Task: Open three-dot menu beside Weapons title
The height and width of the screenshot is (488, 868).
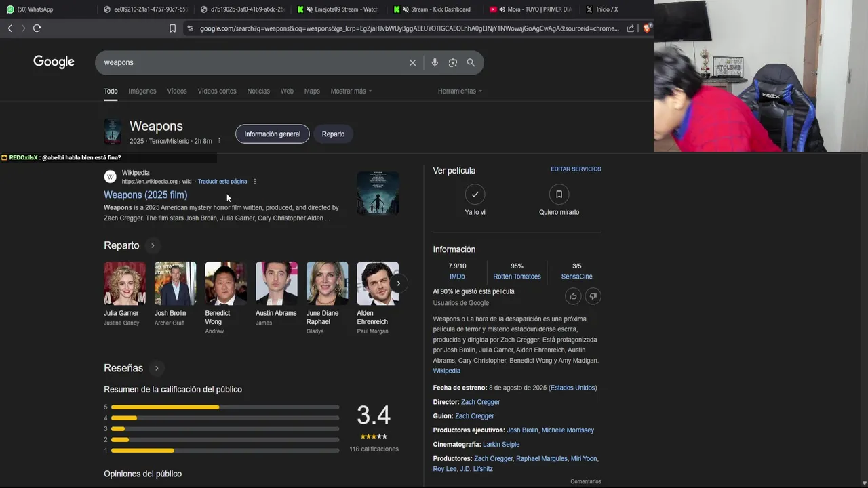Action: point(219,141)
